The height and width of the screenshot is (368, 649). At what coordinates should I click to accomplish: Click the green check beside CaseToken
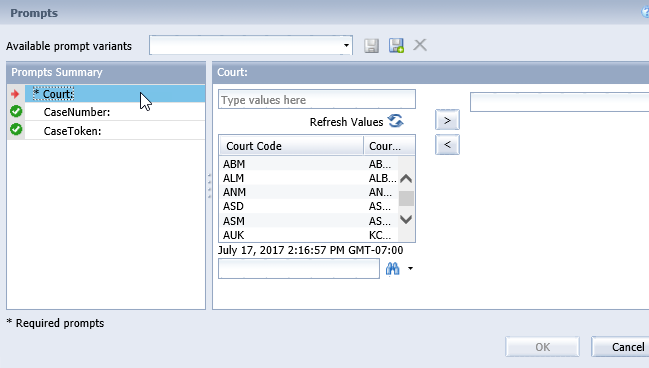pyautogui.click(x=16, y=130)
